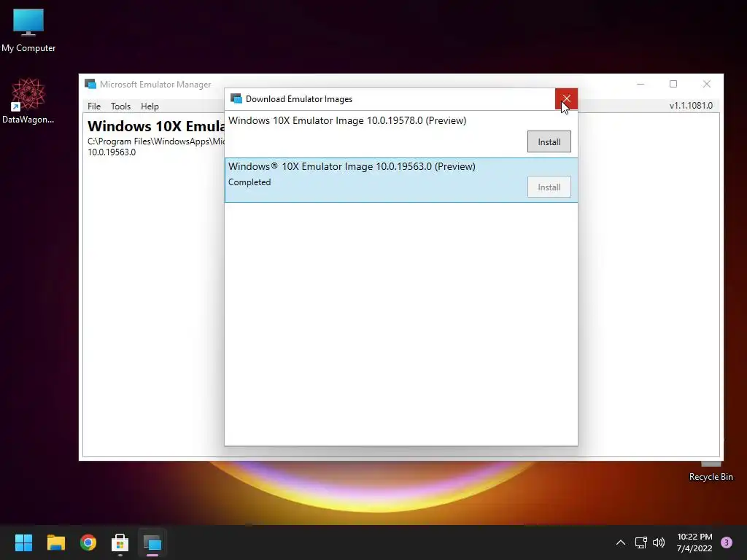Click Install for the 10.0.19563.0 image
The width and height of the screenshot is (747, 560).
(549, 187)
